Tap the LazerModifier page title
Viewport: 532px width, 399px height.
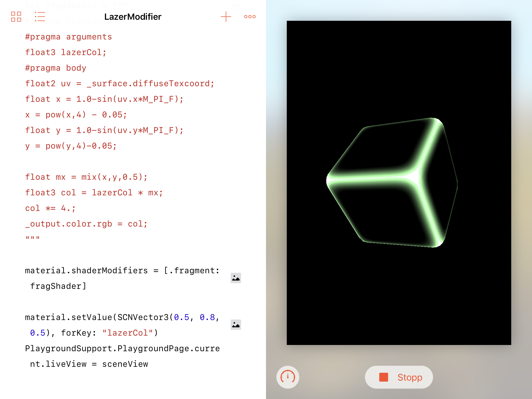133,17
